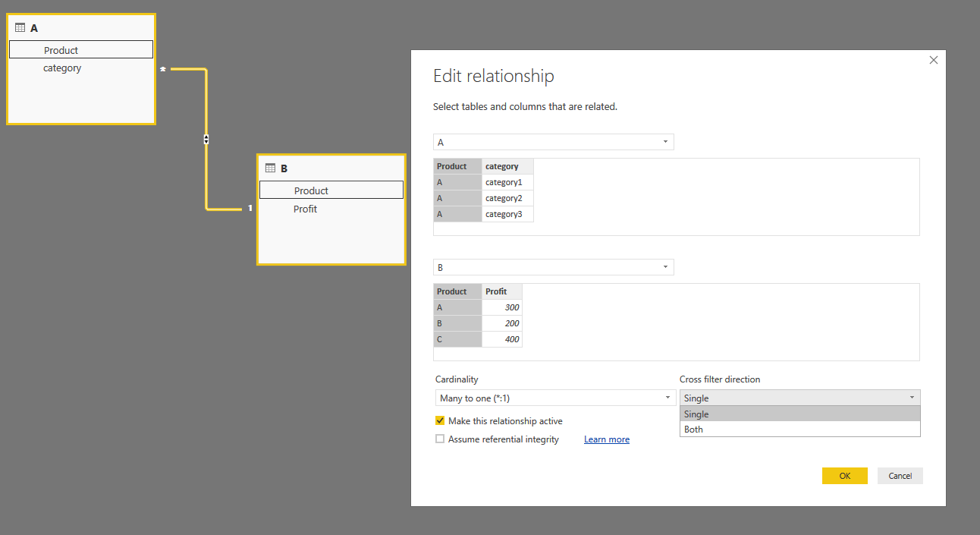Enable Assume referential integrity checkbox

pos(440,439)
